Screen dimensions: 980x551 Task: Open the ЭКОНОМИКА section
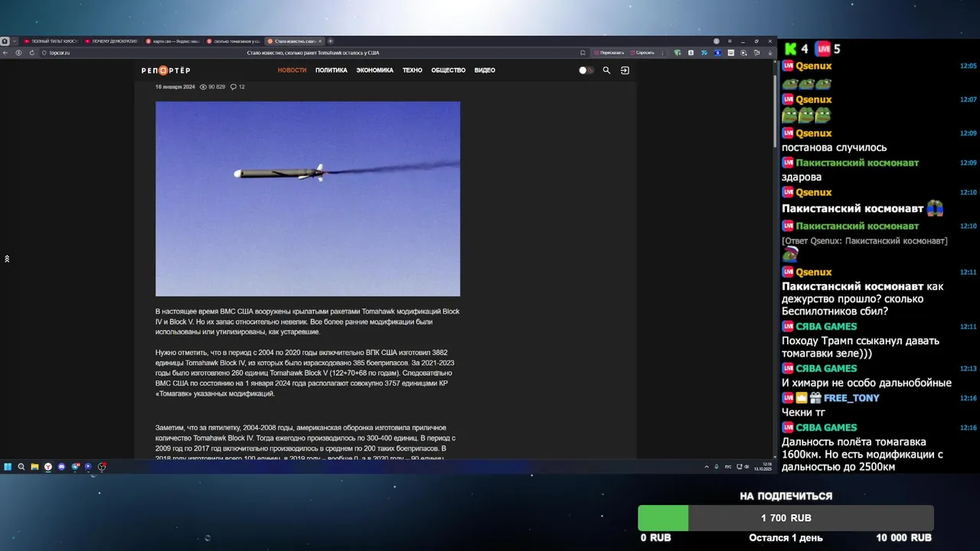click(374, 70)
